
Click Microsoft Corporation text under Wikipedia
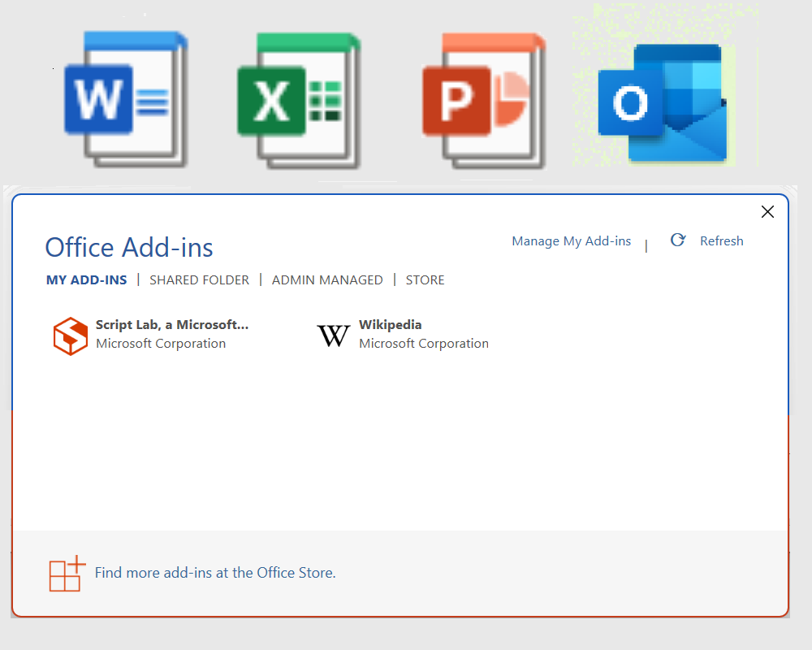(424, 344)
